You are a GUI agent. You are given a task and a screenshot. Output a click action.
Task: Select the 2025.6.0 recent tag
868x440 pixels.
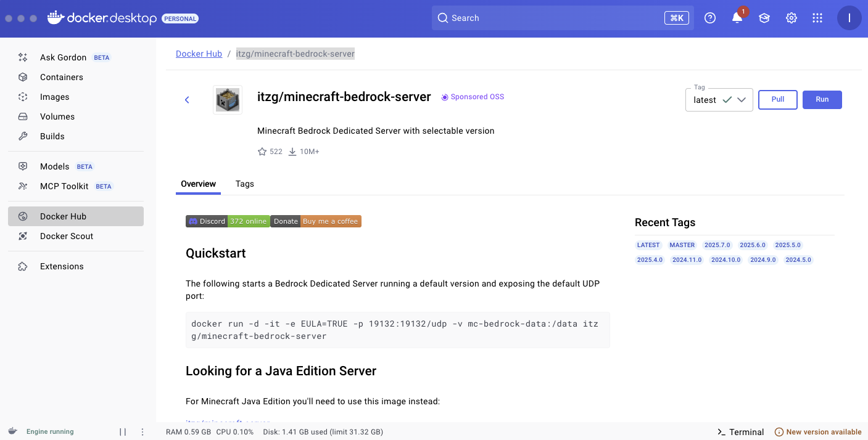point(753,245)
